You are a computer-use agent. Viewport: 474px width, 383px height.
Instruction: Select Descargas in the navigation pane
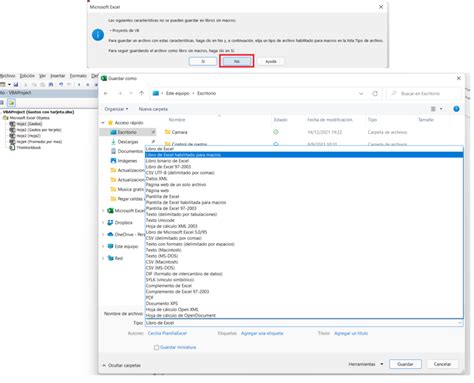tap(128, 142)
